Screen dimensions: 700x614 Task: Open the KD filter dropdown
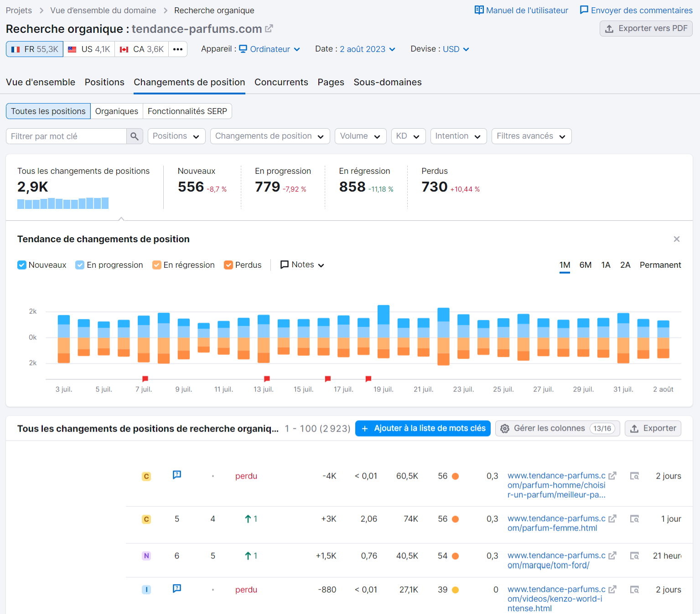tap(408, 136)
